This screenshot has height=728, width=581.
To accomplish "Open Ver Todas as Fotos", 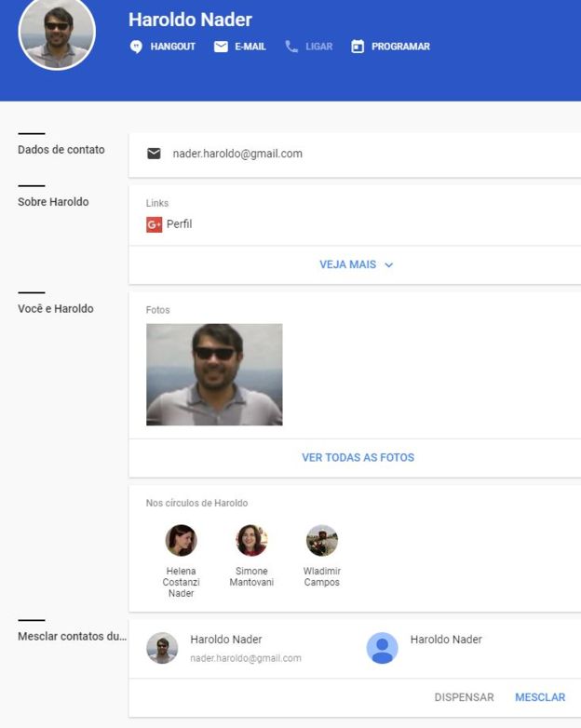I will [358, 458].
